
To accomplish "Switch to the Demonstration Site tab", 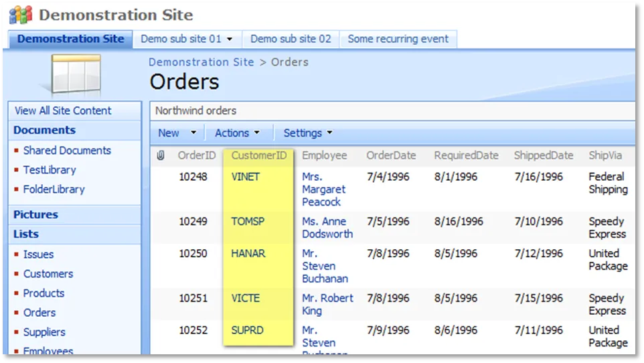I will pos(70,39).
